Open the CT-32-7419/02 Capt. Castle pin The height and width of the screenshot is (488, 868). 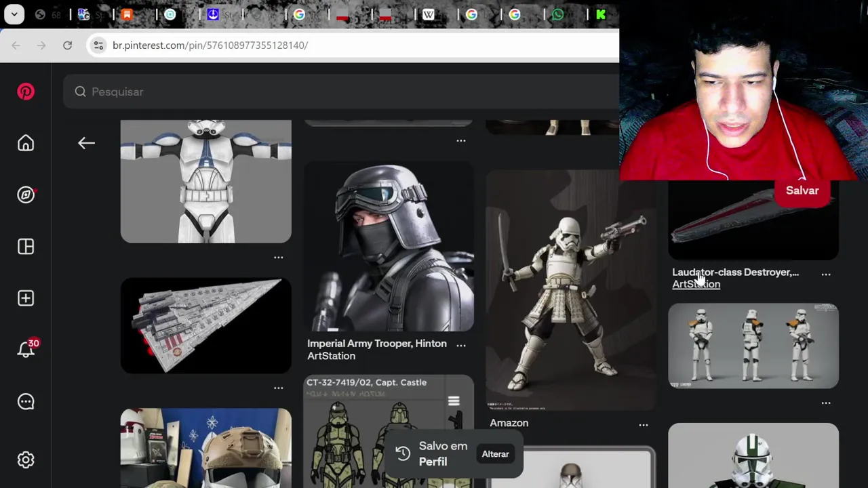pyautogui.click(x=389, y=431)
